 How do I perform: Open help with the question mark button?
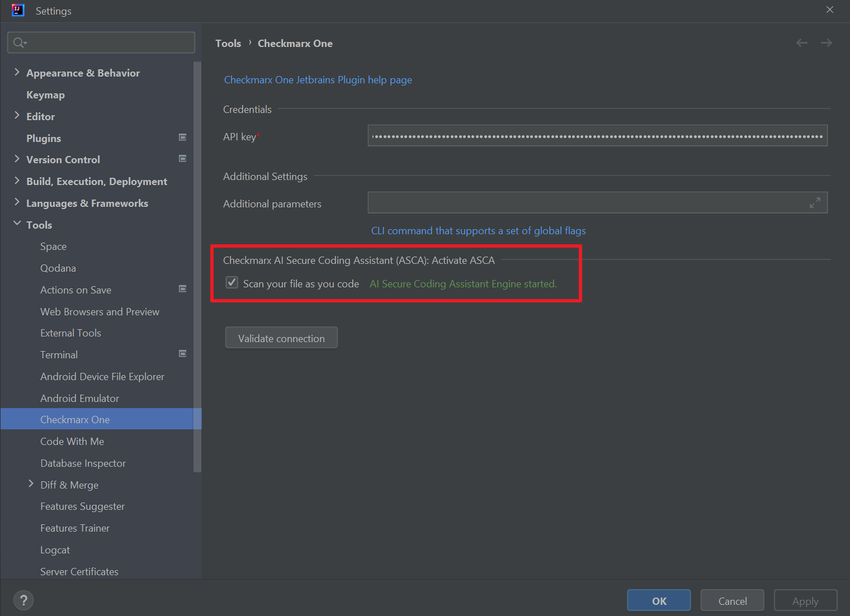point(23,600)
